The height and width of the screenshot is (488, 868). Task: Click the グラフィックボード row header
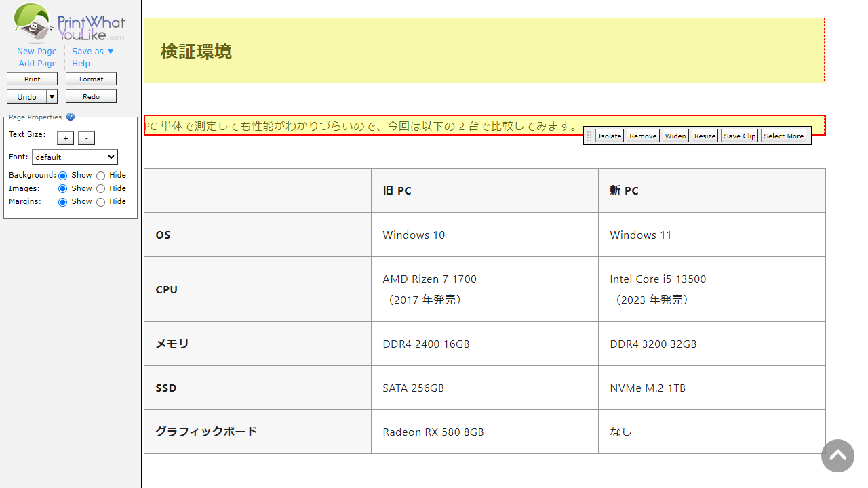pos(258,432)
